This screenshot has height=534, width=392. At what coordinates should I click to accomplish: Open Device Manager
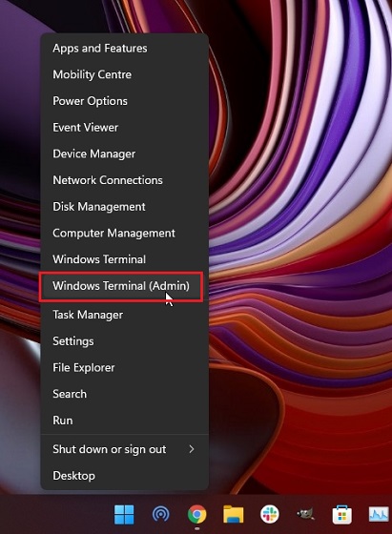tap(124, 154)
